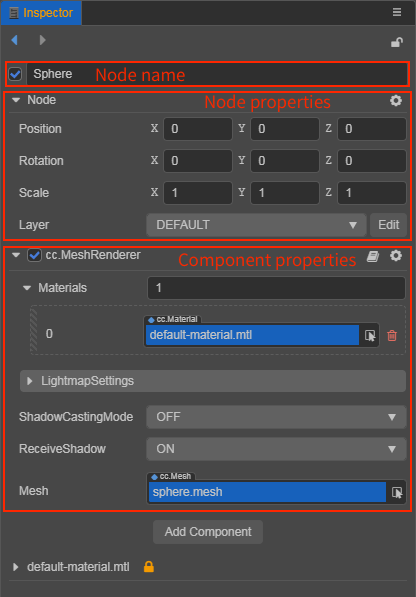Disable the cc.MeshRenderer component checkbox

pos(34,255)
